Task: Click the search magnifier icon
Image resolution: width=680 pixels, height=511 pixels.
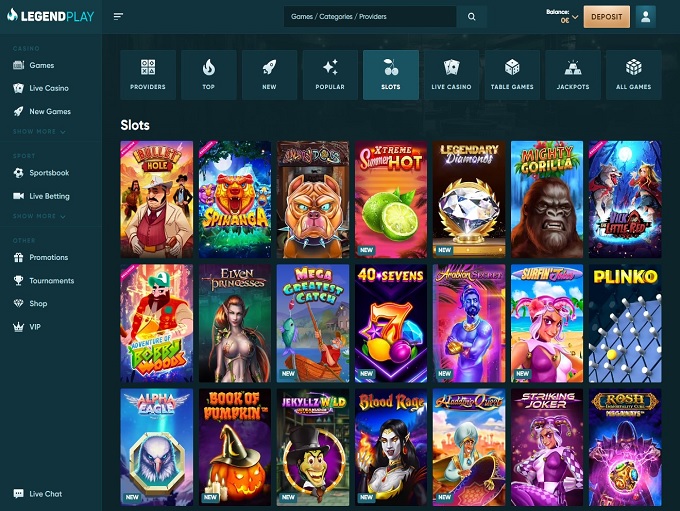Action: (x=472, y=17)
